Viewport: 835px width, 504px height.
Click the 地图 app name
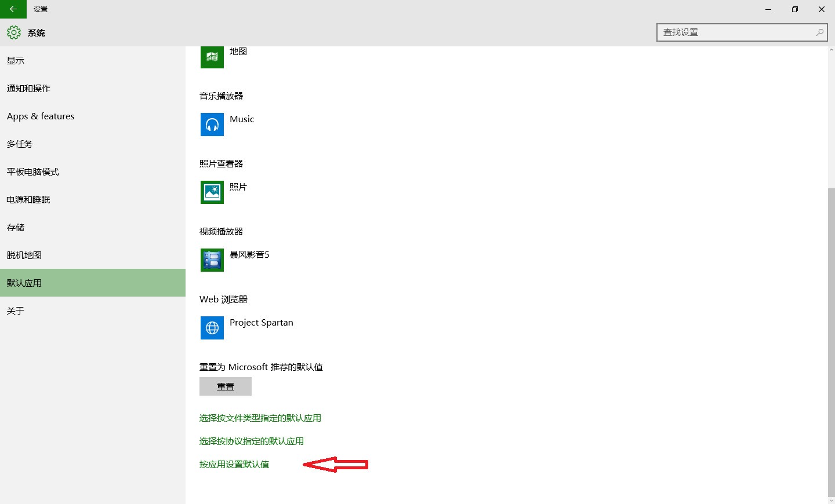238,51
